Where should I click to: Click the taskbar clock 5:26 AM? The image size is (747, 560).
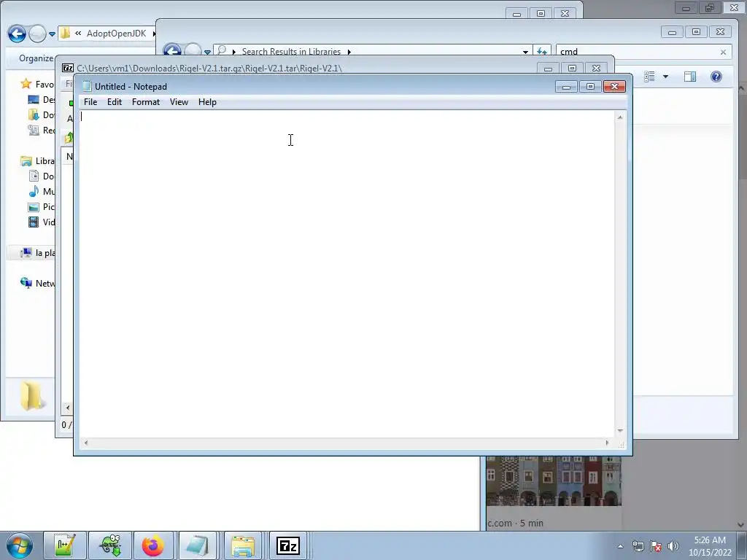(710, 546)
